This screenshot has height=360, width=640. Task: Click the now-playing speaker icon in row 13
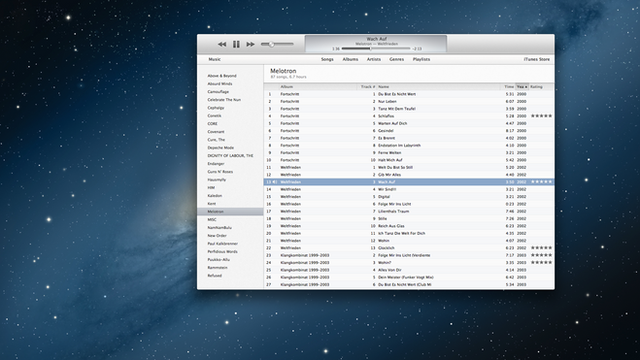pos(275,182)
